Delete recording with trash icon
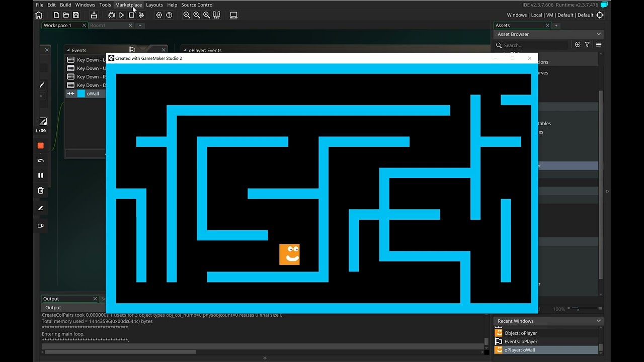 pyautogui.click(x=41, y=191)
